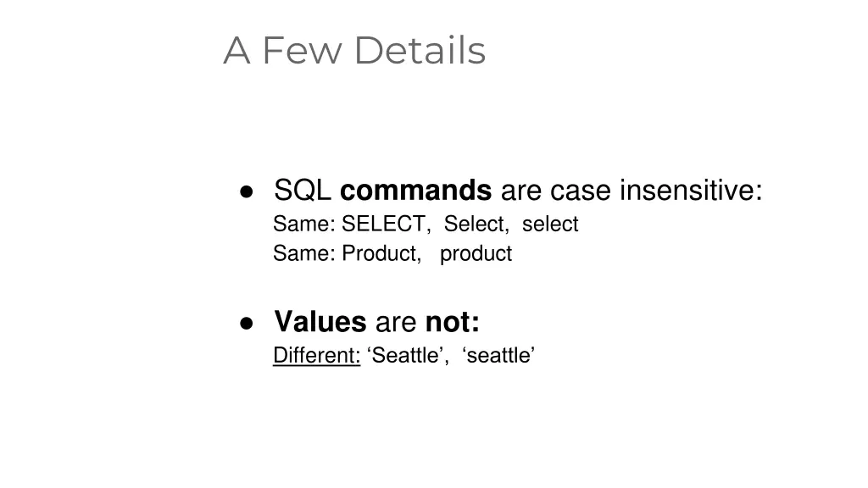This screenshot has height=488, width=868.
Task: Click the underlined "Different:" text
Action: click(x=317, y=355)
